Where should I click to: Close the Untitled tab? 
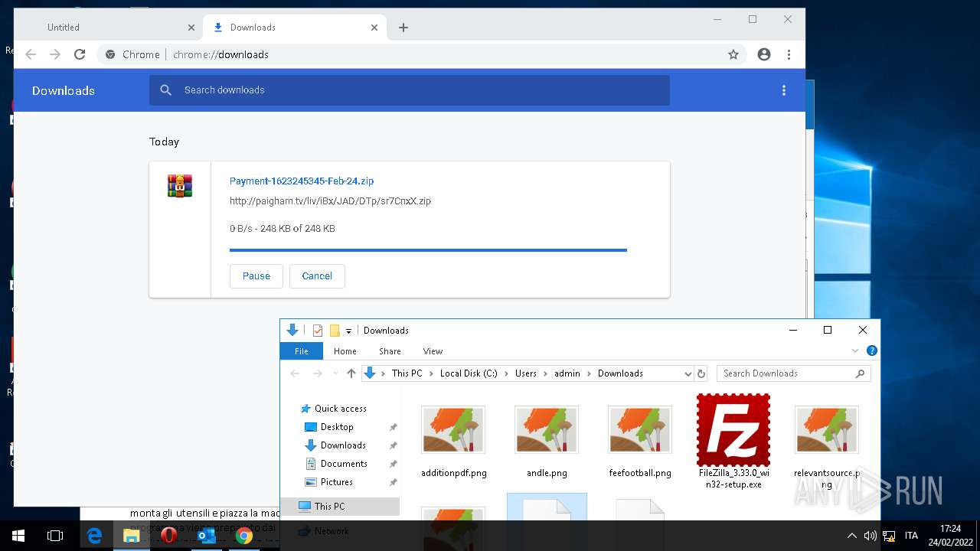point(191,28)
